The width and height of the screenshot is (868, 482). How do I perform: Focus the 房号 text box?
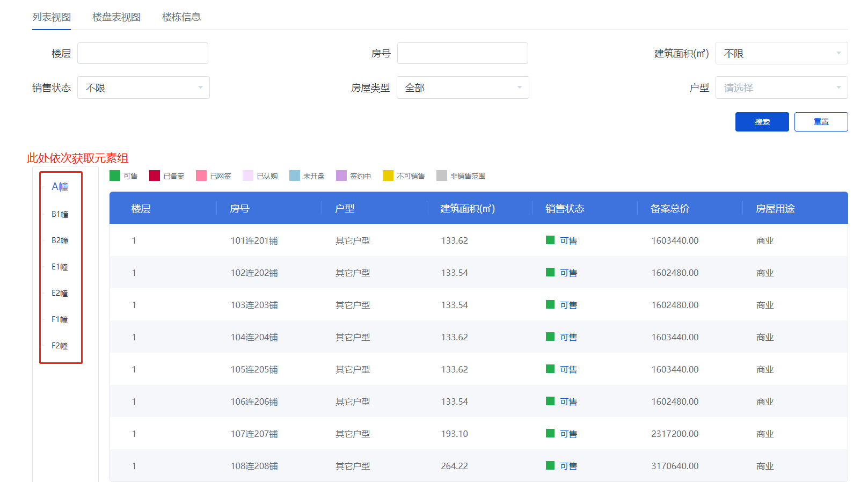tap(462, 53)
